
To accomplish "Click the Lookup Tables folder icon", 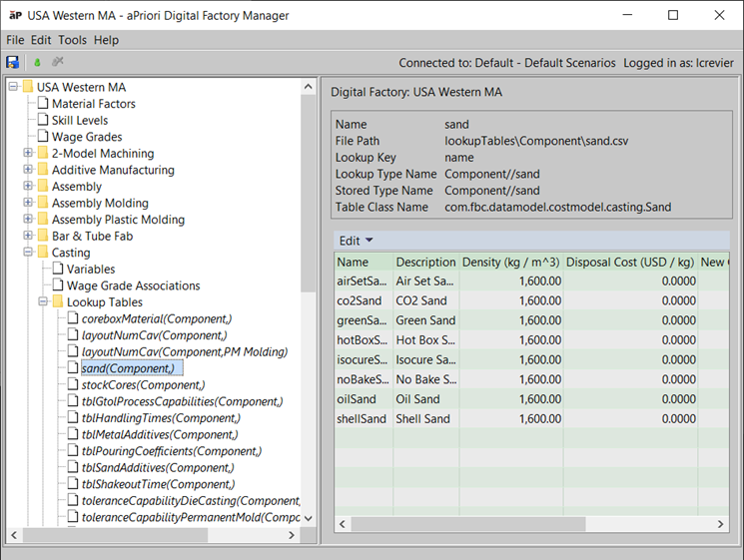I will coord(58,301).
